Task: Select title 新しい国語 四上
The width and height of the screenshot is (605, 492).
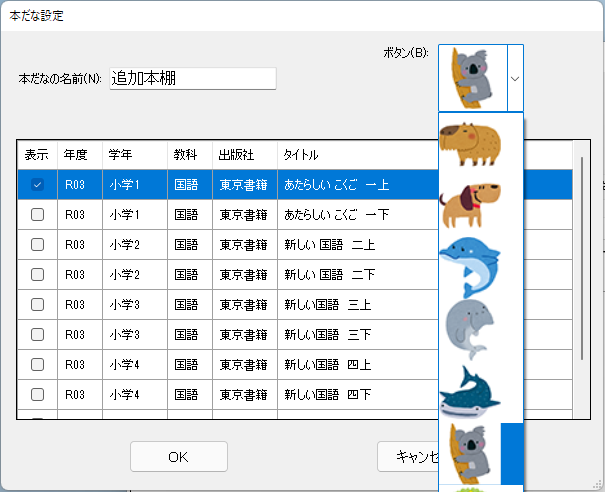Action: [328, 365]
